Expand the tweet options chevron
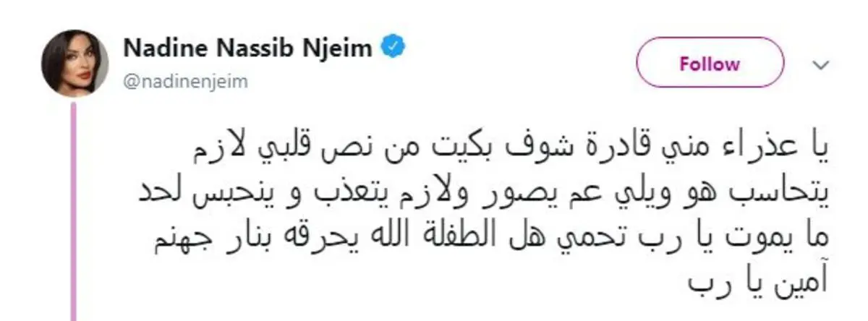 click(x=820, y=64)
